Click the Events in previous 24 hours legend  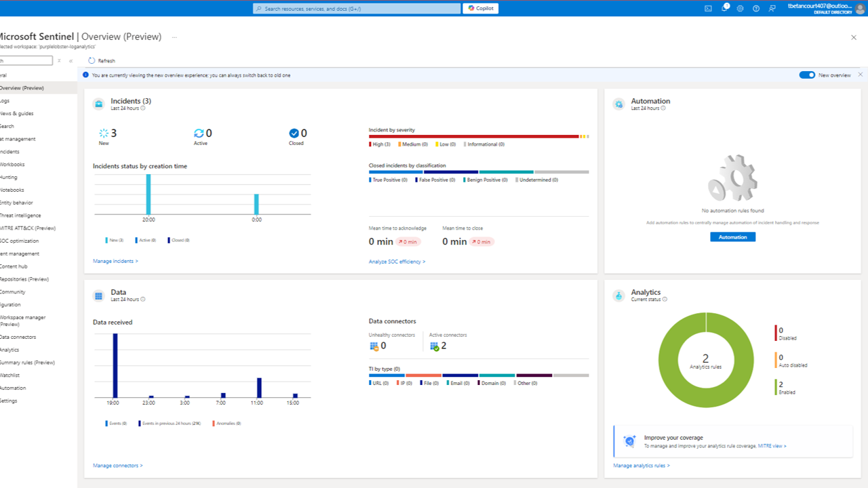(170, 423)
